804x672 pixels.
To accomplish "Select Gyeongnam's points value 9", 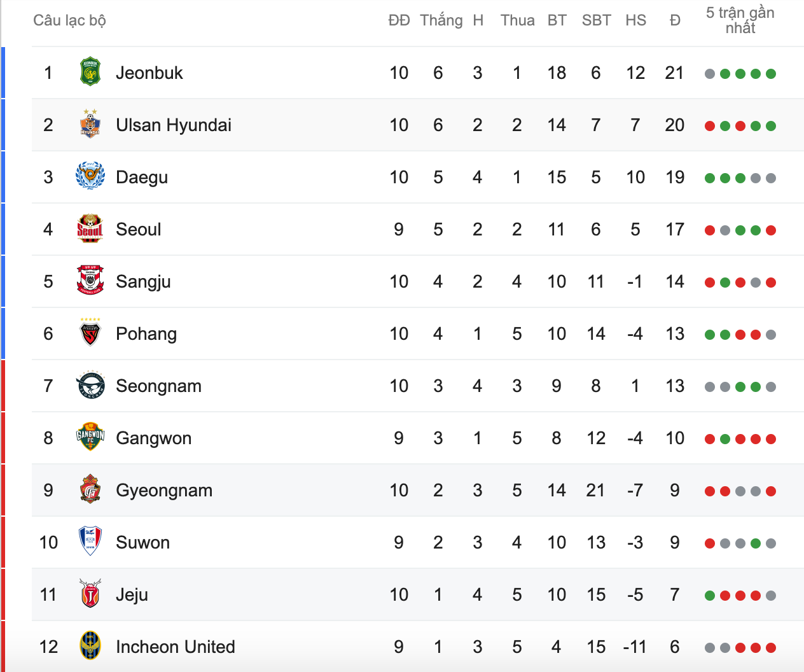I will tap(675, 491).
